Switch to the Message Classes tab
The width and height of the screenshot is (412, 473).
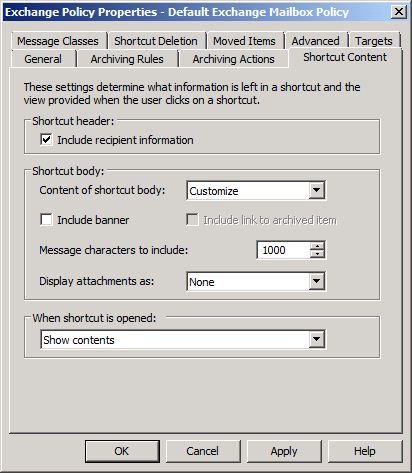pos(58,41)
